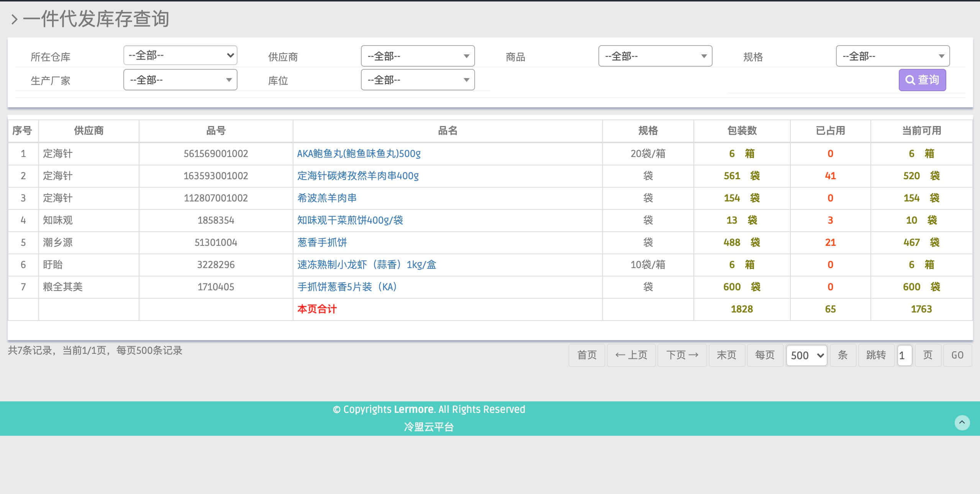
Task: Open AKA鲍鱼丸 product link
Action: 359,154
